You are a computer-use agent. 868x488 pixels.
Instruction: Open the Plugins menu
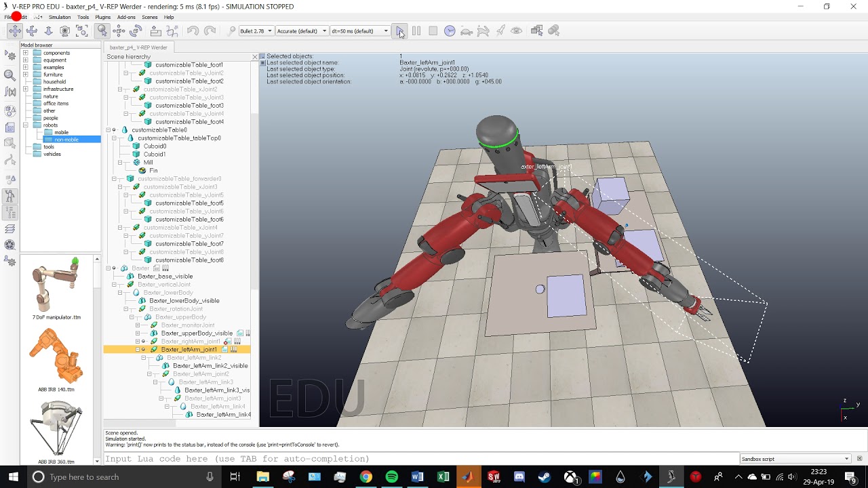click(x=103, y=17)
